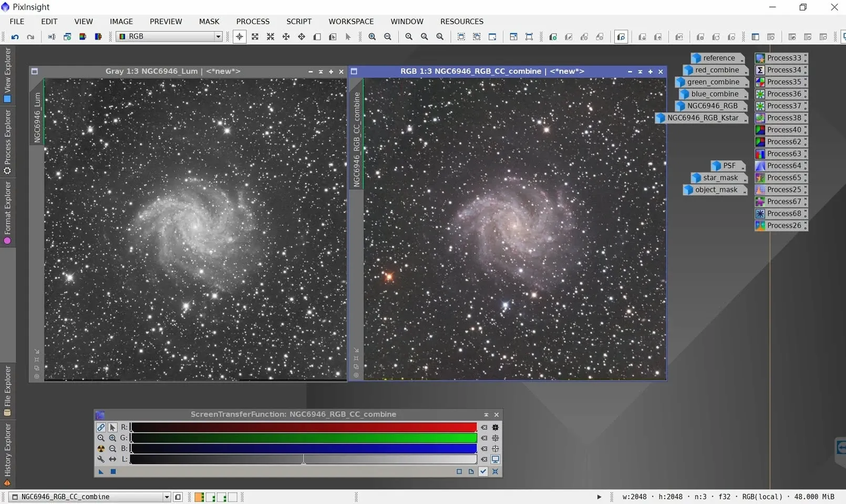Toggle the dark cross button in the R row
The height and width of the screenshot is (504, 846).
click(x=495, y=427)
